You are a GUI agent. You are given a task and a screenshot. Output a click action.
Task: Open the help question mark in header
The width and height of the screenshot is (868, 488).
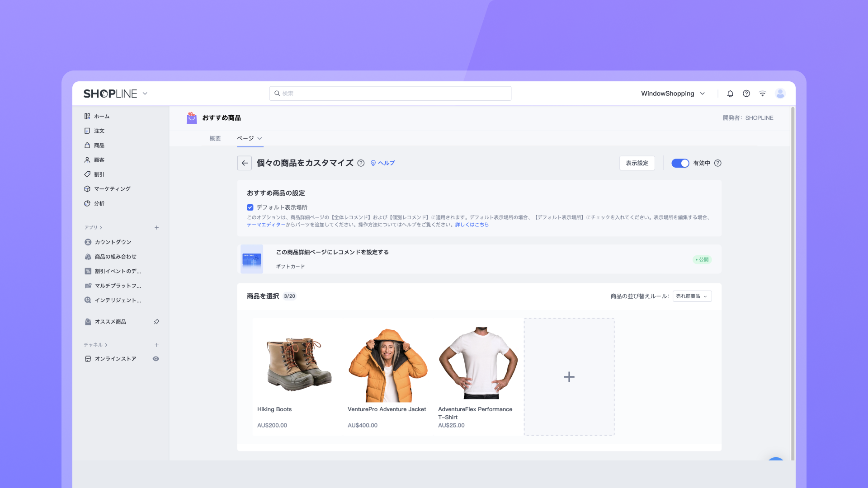point(746,94)
